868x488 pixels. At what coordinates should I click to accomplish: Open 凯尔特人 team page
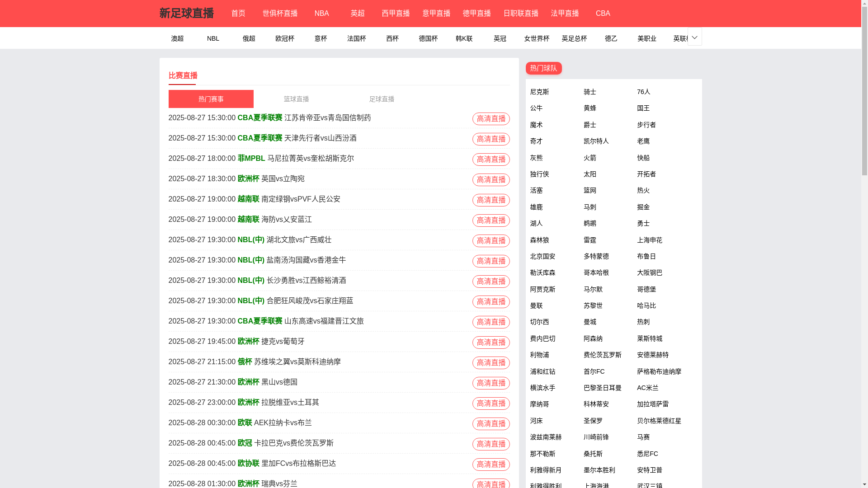[x=596, y=141]
